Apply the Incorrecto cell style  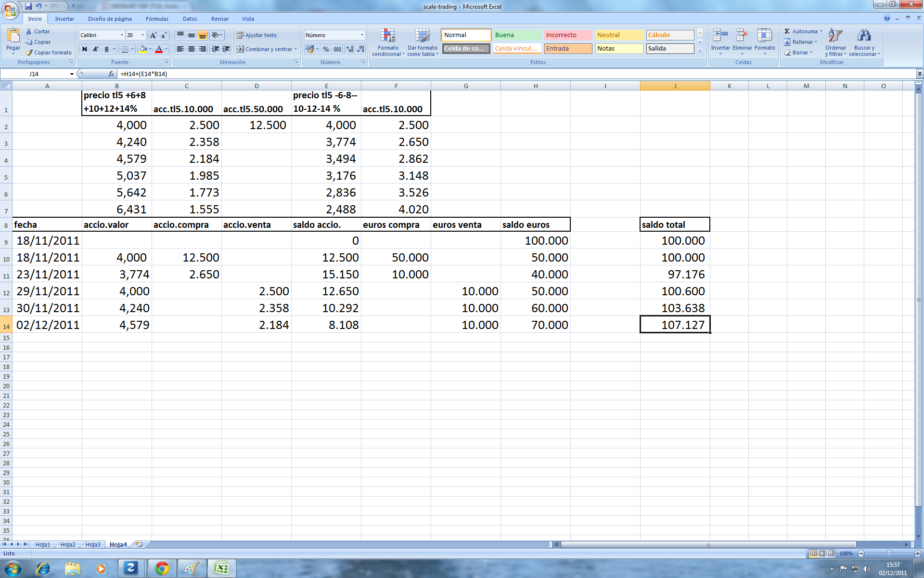[x=567, y=35]
